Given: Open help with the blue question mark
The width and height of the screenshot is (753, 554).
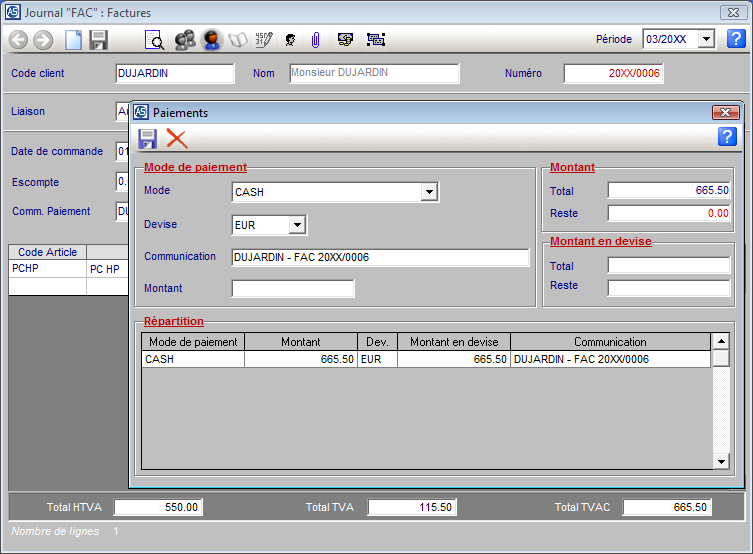Looking at the screenshot, I should pos(727,137).
